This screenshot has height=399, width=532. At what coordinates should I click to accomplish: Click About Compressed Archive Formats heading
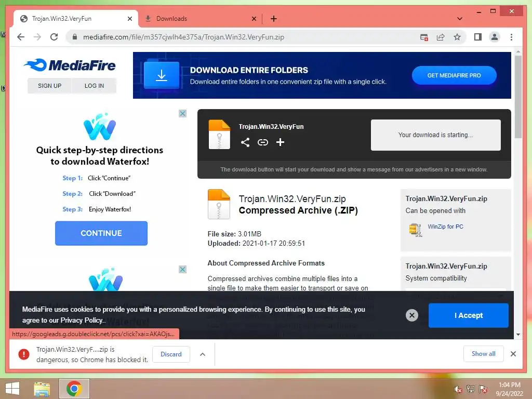pos(266,263)
